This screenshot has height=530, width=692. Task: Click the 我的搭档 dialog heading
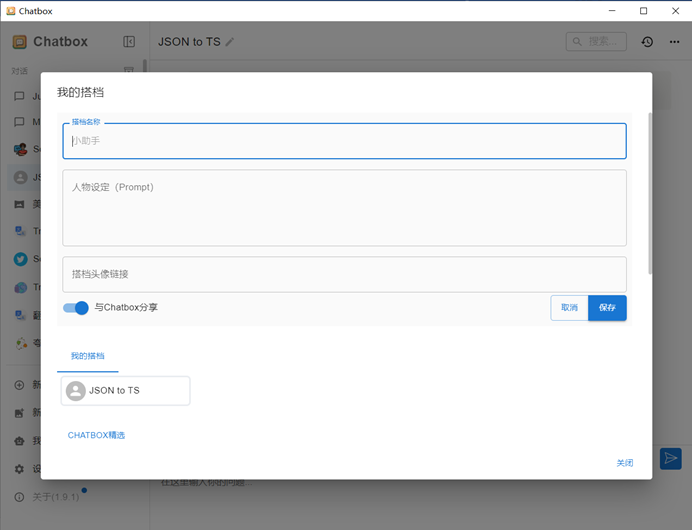coord(80,92)
